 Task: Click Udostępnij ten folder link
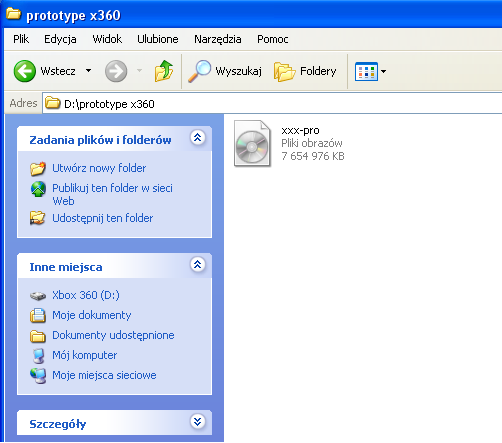[x=103, y=218]
